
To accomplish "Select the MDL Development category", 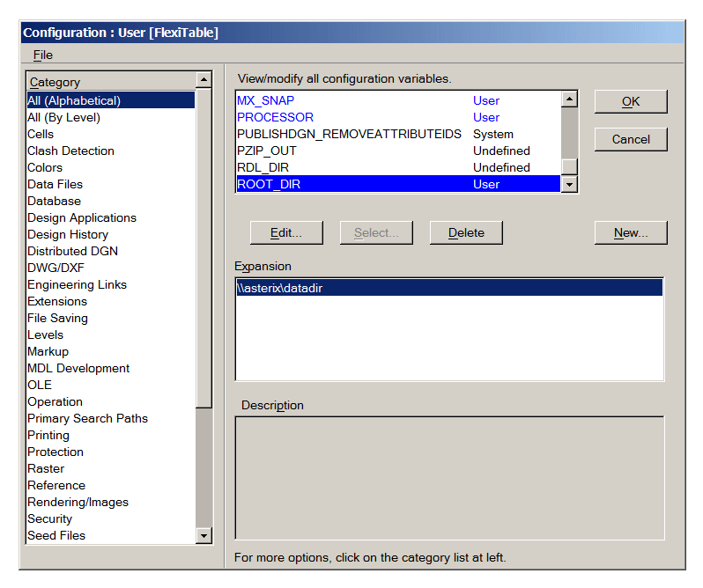I will coord(111,368).
